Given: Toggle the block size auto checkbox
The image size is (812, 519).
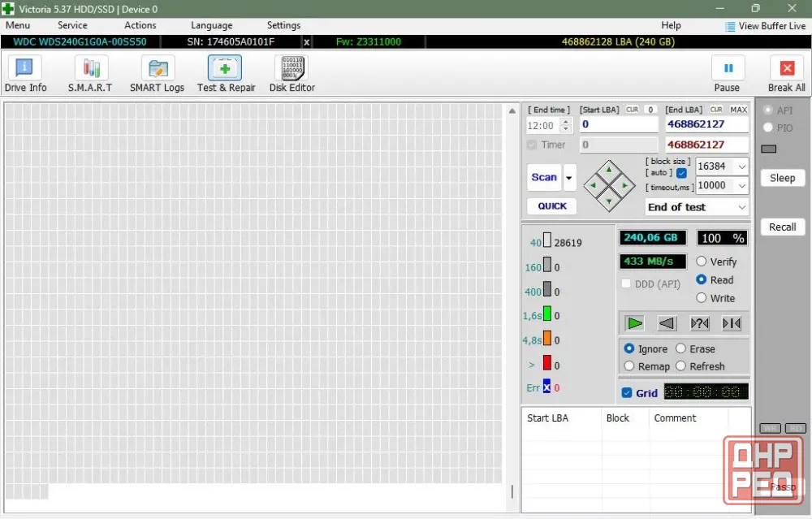Looking at the screenshot, I should pyautogui.click(x=681, y=173).
